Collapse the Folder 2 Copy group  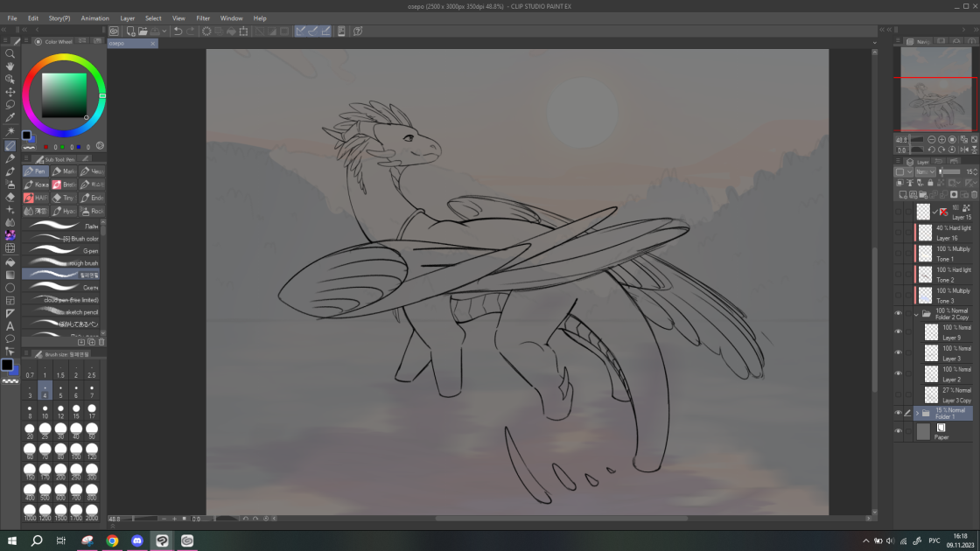916,314
